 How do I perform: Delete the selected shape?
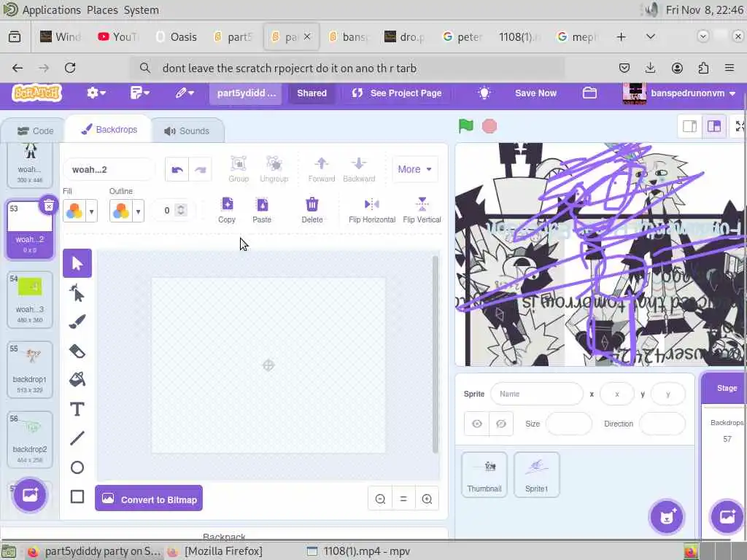click(312, 210)
